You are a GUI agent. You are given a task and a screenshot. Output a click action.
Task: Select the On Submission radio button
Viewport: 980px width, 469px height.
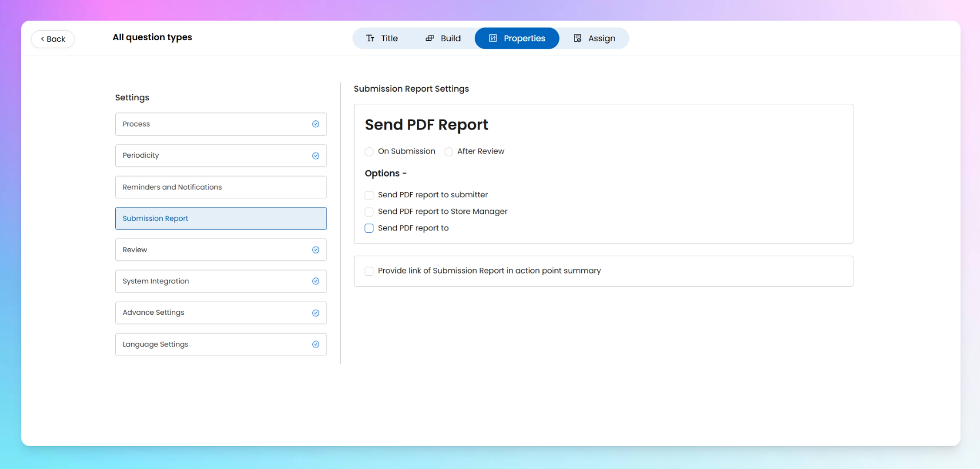point(369,152)
